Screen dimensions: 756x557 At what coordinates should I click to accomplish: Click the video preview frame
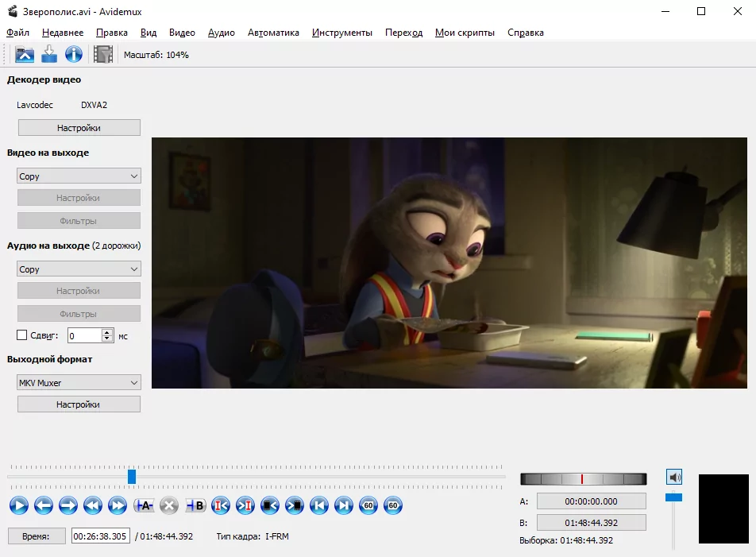click(449, 263)
